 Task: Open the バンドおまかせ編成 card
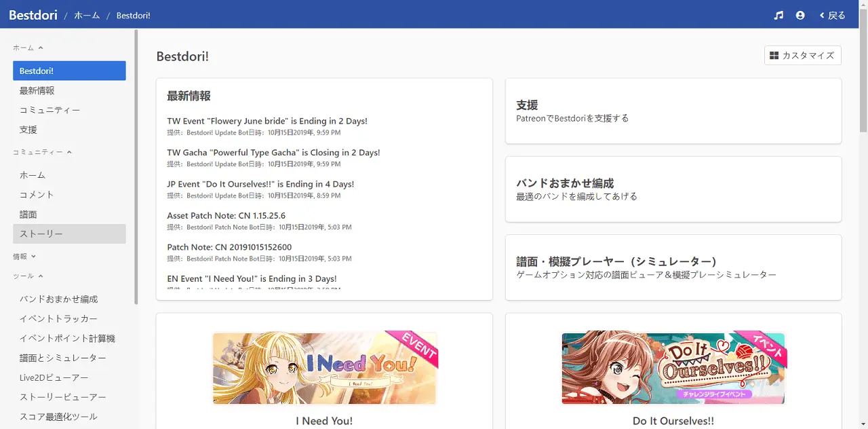pos(673,189)
